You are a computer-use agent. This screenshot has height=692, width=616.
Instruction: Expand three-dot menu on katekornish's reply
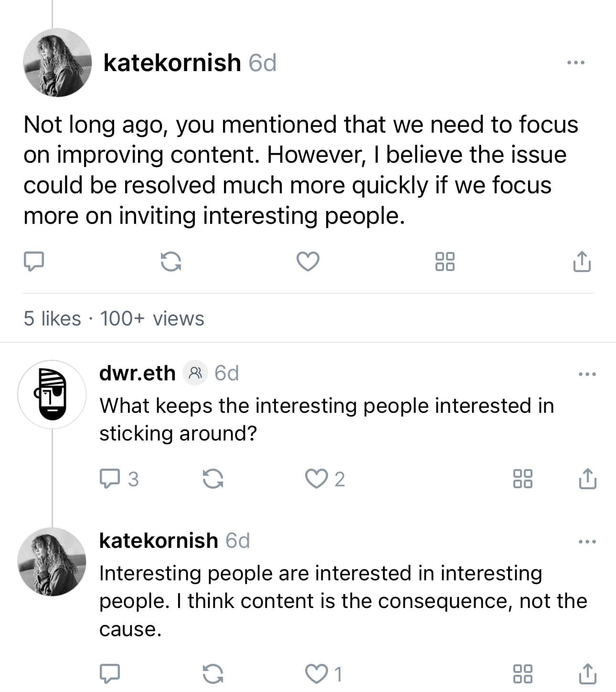click(587, 541)
